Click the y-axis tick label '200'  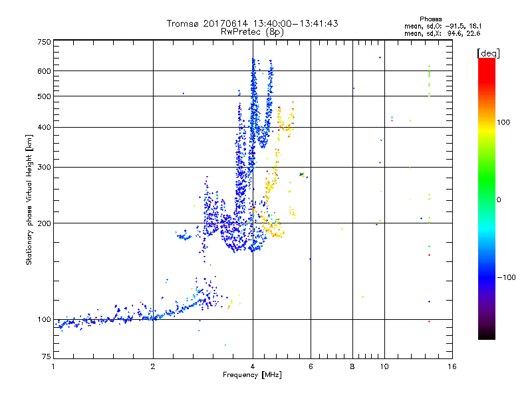[44, 223]
